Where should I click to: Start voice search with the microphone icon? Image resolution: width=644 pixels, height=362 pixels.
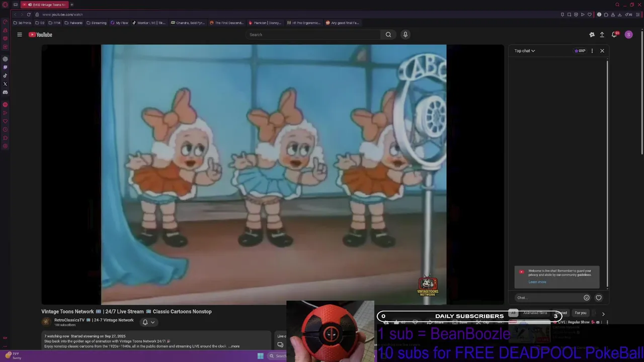(406, 35)
